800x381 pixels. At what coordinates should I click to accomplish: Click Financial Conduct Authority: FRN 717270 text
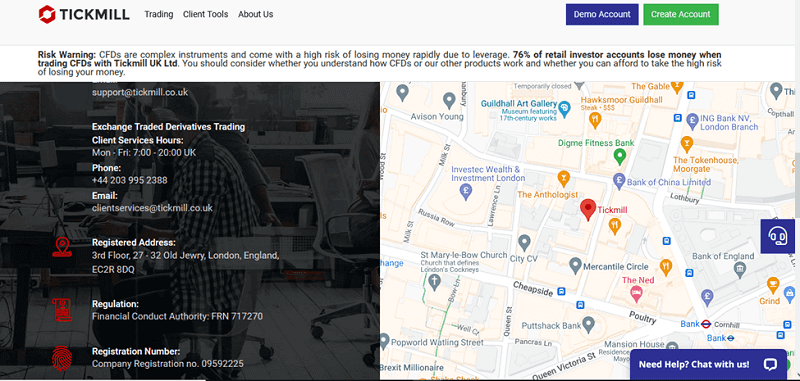click(177, 316)
